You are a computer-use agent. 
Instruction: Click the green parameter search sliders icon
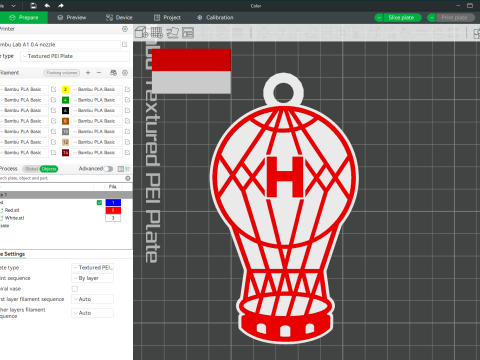pos(127,169)
